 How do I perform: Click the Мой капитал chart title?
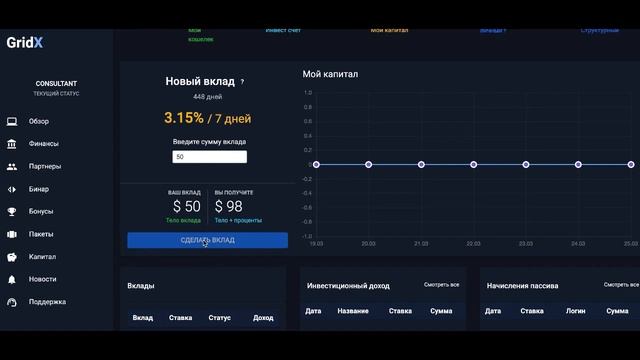click(330, 74)
